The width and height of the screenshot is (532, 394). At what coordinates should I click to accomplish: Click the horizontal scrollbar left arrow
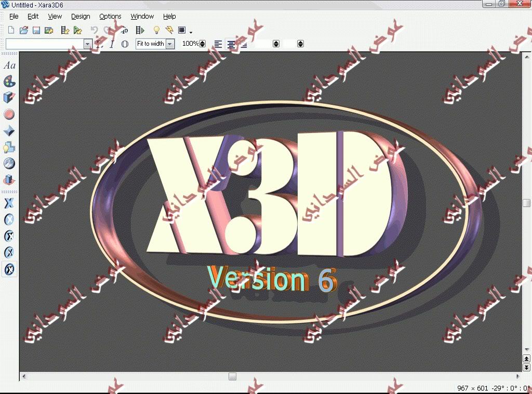pos(24,376)
